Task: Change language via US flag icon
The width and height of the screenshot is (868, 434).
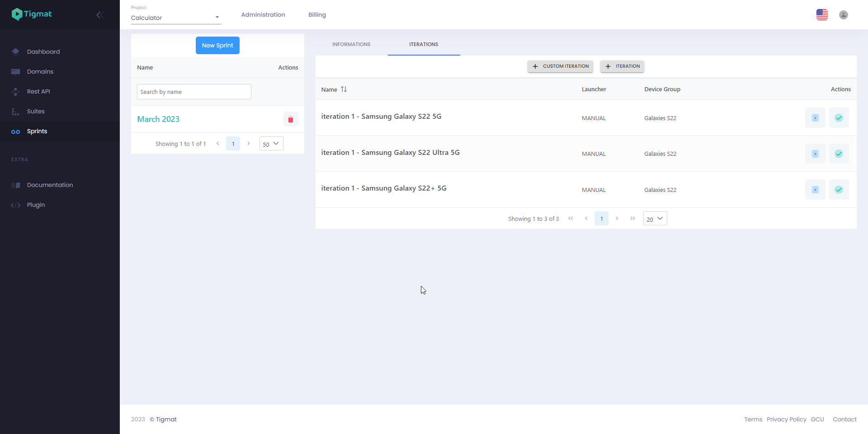Action: pyautogui.click(x=822, y=14)
